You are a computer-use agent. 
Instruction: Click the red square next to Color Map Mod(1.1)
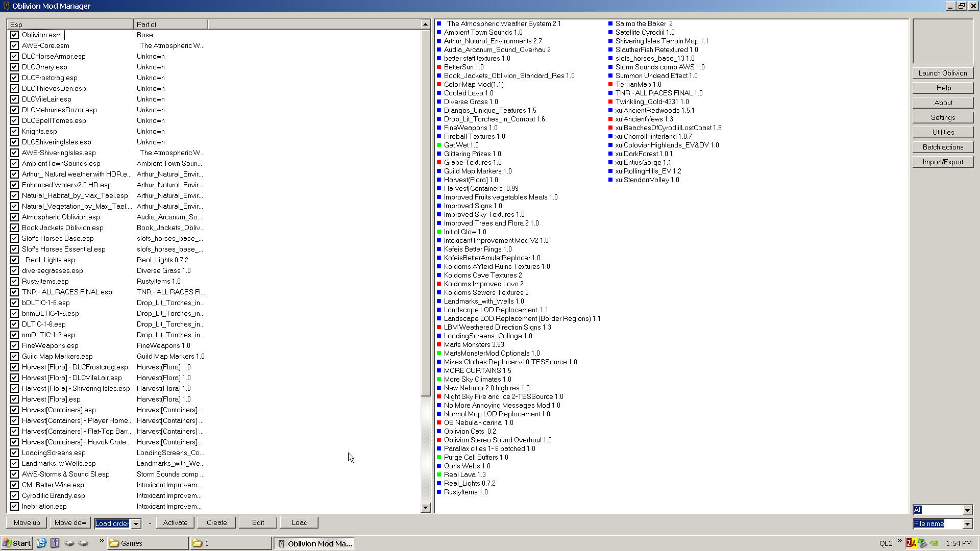click(439, 84)
